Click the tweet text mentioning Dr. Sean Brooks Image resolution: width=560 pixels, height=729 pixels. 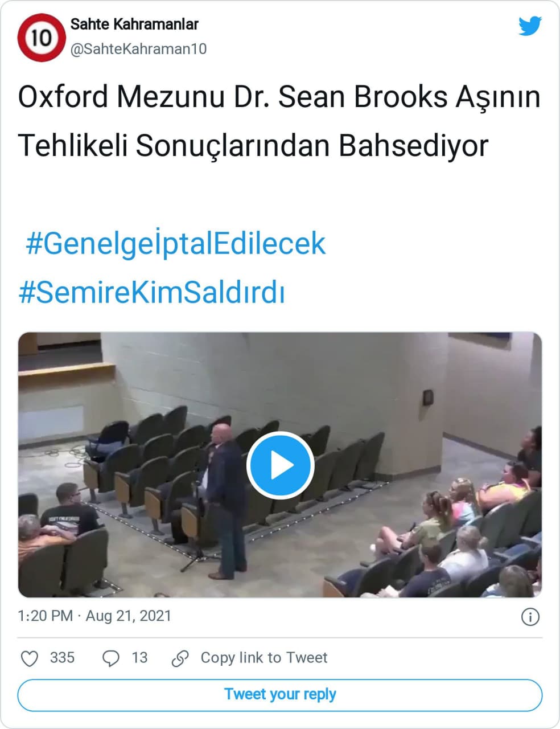click(x=279, y=121)
